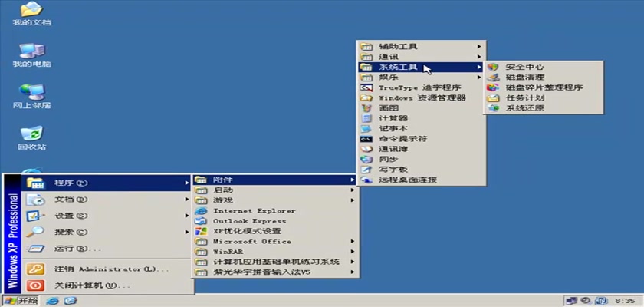Click the Calculator (计算器) icon
Viewport: 644px width, 307px height.
pyautogui.click(x=366, y=118)
